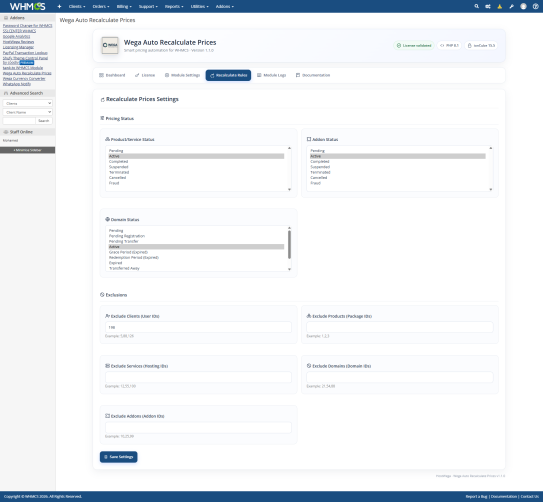Click the Exclude Addons icon
The image size is (543, 502).
[x=107, y=416]
